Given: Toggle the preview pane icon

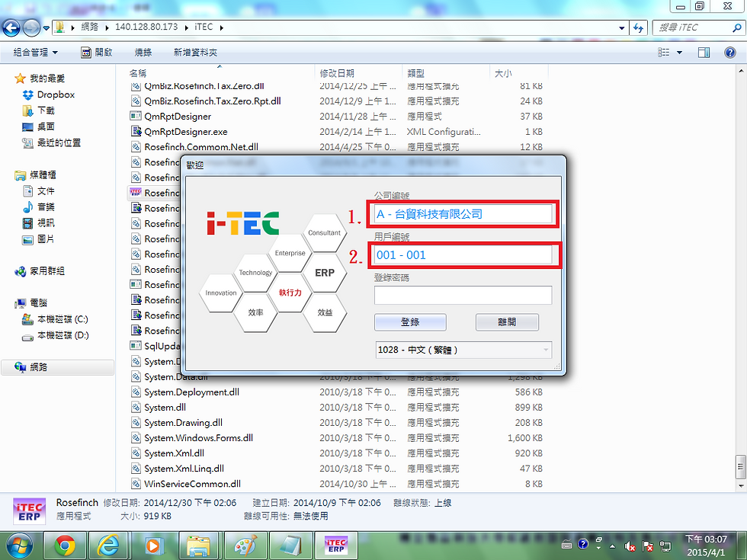Looking at the screenshot, I should (704, 53).
